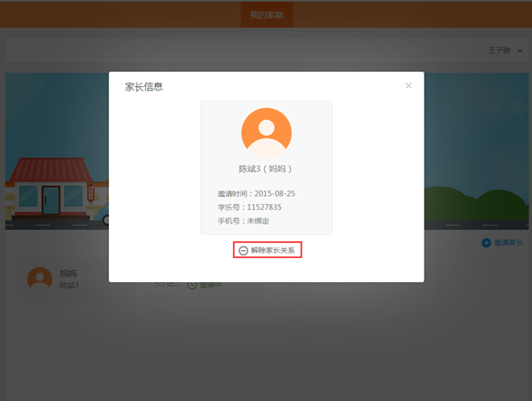Click the plus icon for 邀请家长
Viewport: 532px width, 401px height.
486,243
